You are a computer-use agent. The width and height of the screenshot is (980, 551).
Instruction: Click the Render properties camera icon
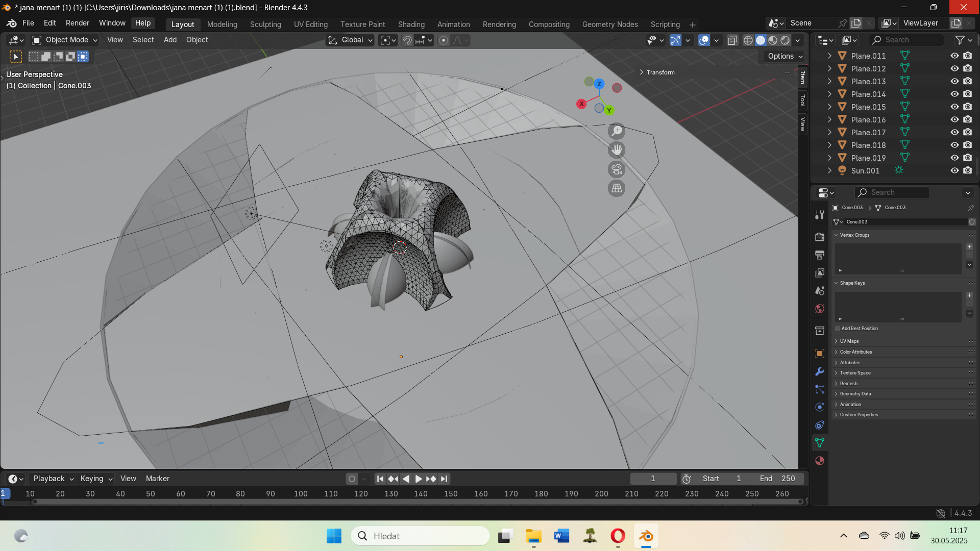click(x=820, y=237)
